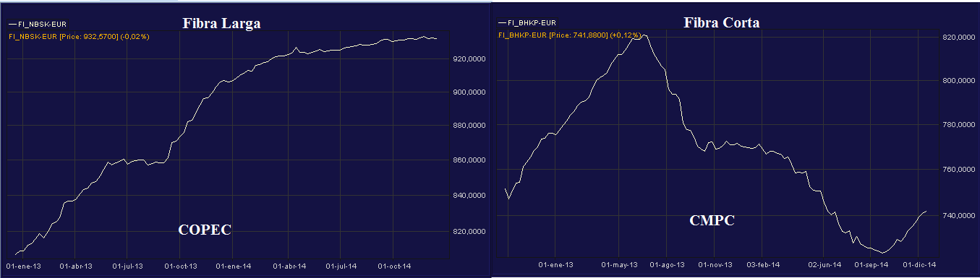The image size is (980, 278).
Task: Click the 01-ene-14 date on left axis
Action: click(x=235, y=266)
